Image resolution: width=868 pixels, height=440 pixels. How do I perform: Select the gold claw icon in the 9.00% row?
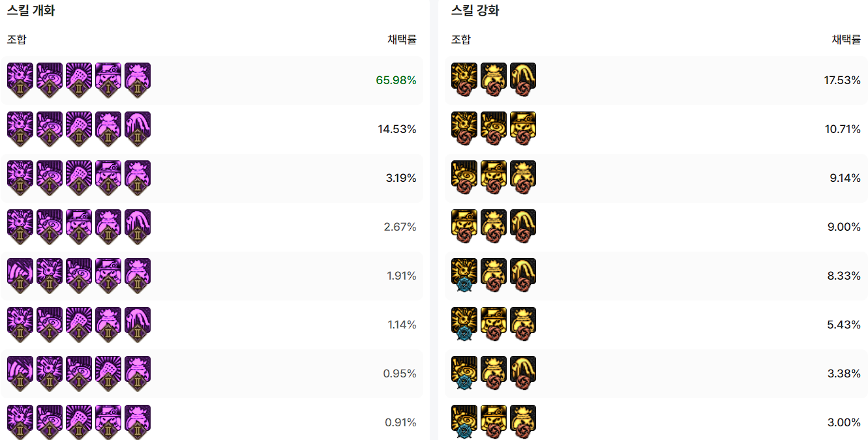[523, 227]
